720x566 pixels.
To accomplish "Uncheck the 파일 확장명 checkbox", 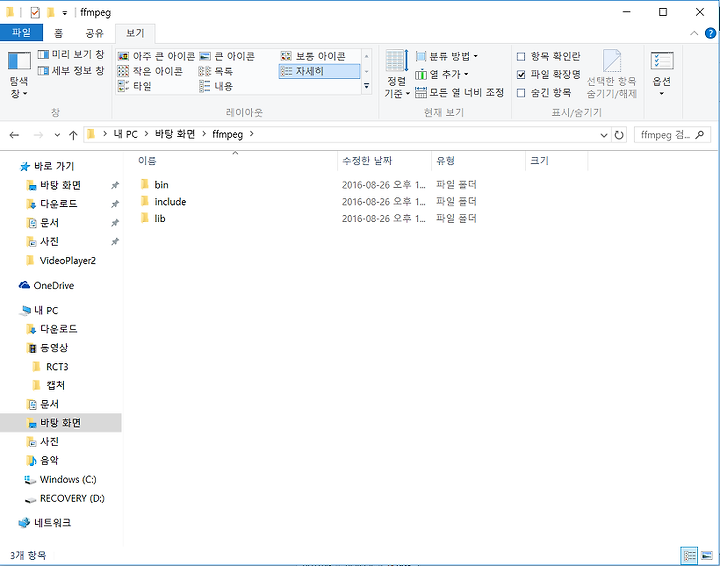I will 521,74.
